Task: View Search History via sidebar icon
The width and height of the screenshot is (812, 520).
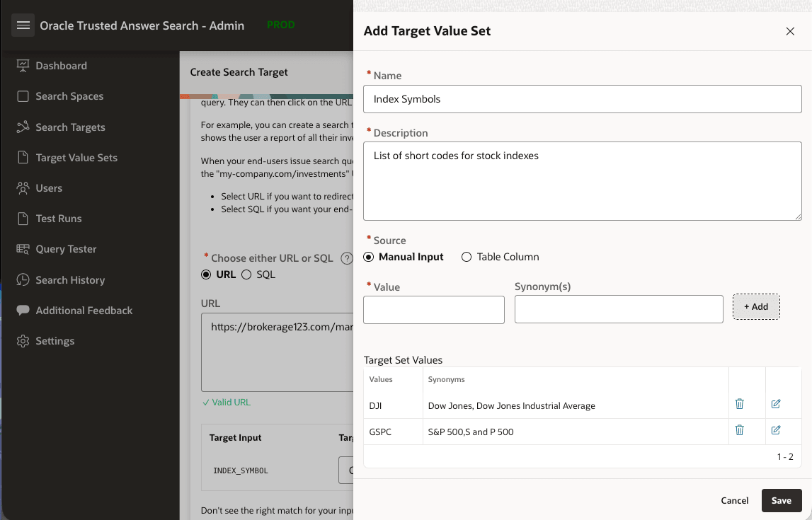Action: (x=22, y=279)
